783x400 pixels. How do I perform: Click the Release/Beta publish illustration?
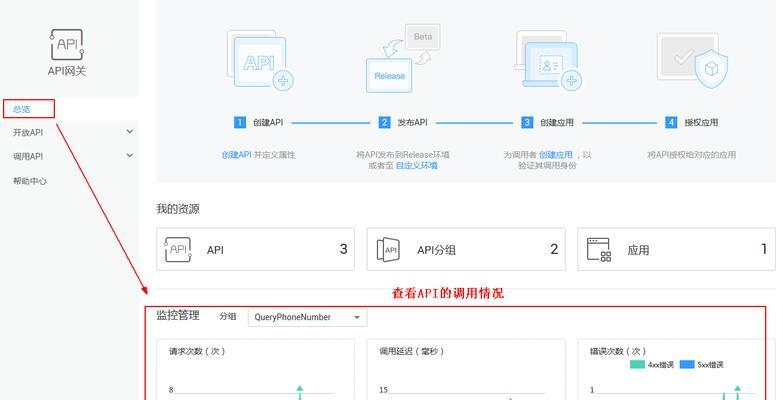(403, 58)
